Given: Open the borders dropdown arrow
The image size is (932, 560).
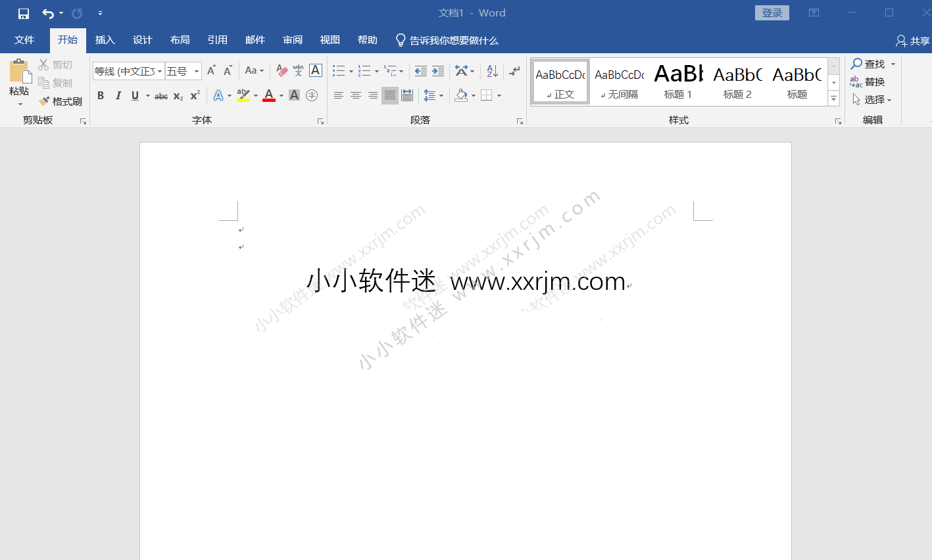Looking at the screenshot, I should [x=499, y=96].
